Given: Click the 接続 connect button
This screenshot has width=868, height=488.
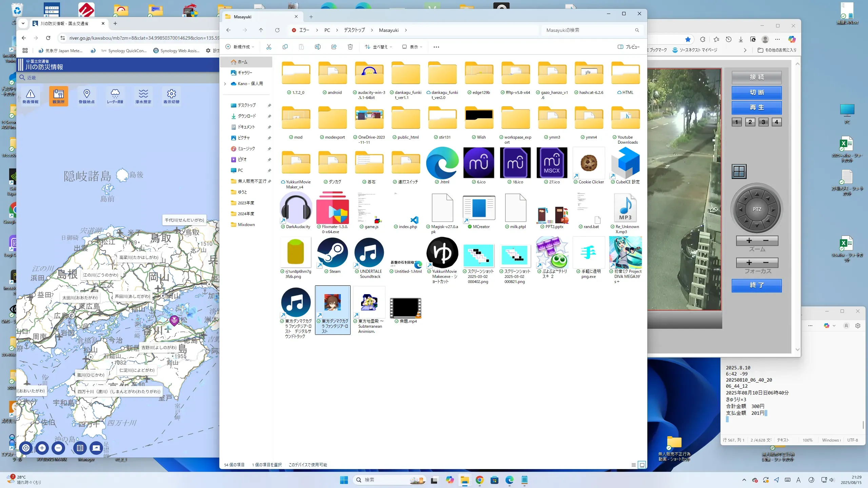Looking at the screenshot, I should coord(756,77).
